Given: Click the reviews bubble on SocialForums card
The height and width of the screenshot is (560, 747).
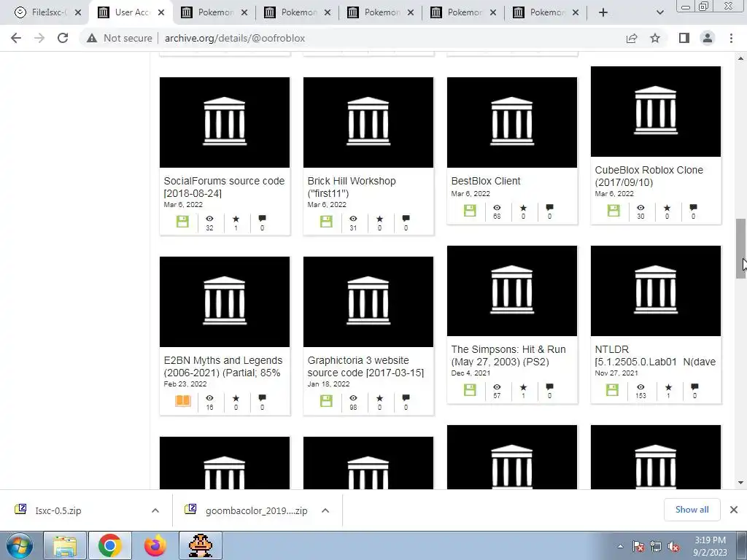Looking at the screenshot, I should 262,219.
